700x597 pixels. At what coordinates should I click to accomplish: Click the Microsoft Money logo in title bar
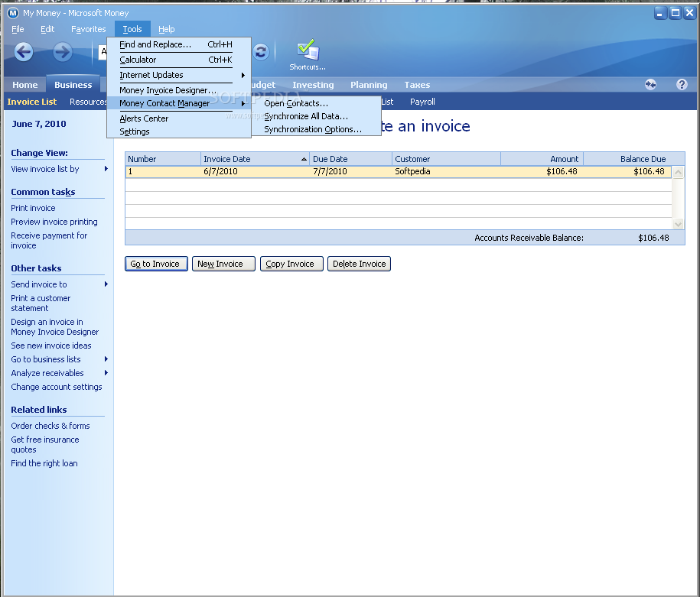coord(13,13)
